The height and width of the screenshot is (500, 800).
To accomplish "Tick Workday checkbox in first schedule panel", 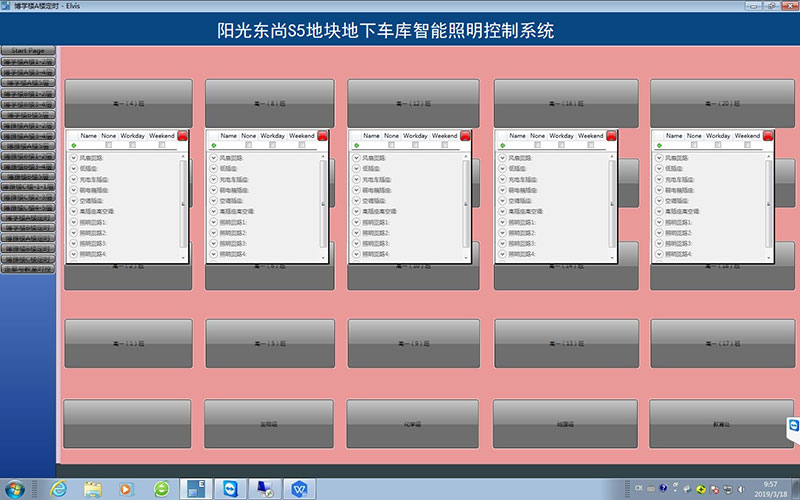I will (x=133, y=145).
